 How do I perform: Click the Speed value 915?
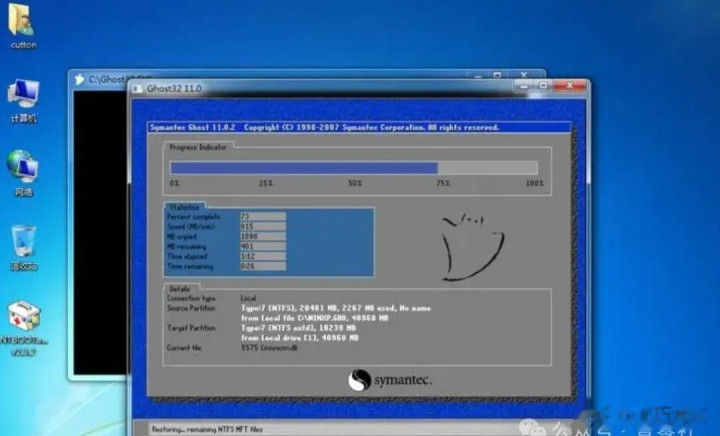coord(263,226)
